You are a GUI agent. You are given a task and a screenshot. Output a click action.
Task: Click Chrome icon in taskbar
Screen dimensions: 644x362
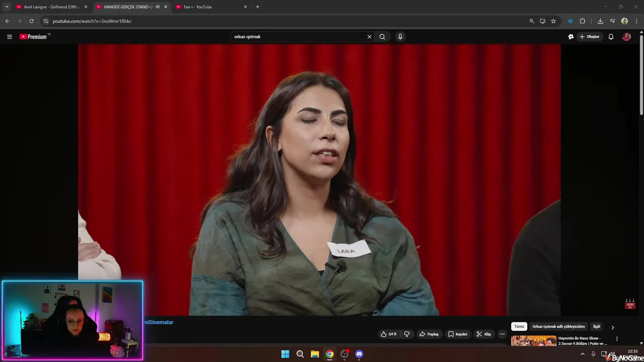pyautogui.click(x=330, y=354)
